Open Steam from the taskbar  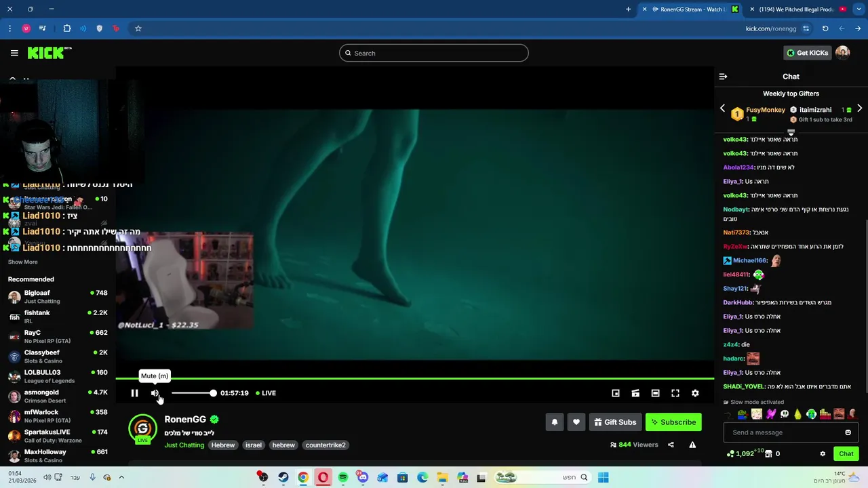click(x=283, y=477)
